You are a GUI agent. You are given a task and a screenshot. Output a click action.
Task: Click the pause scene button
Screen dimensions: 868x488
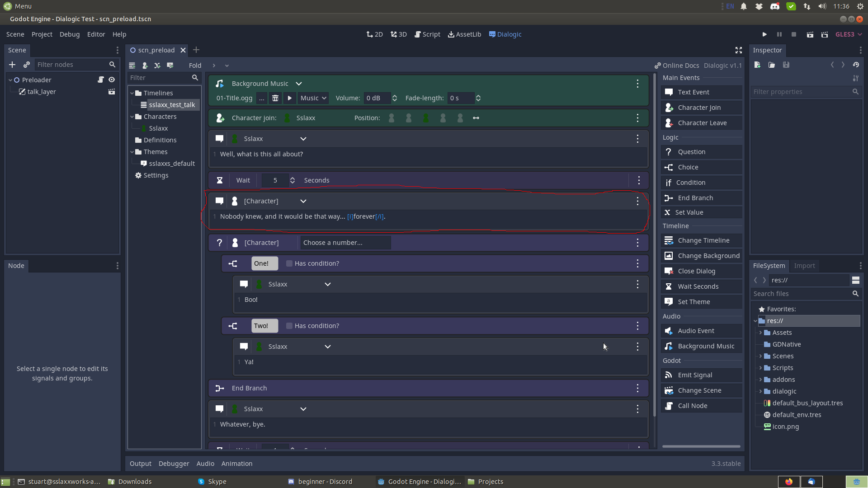pyautogui.click(x=779, y=34)
